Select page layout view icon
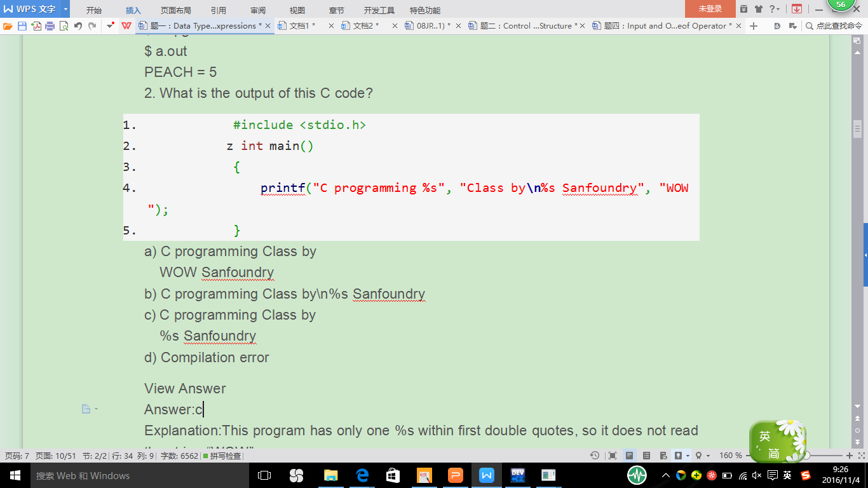The width and height of the screenshot is (868, 488). pos(629,456)
